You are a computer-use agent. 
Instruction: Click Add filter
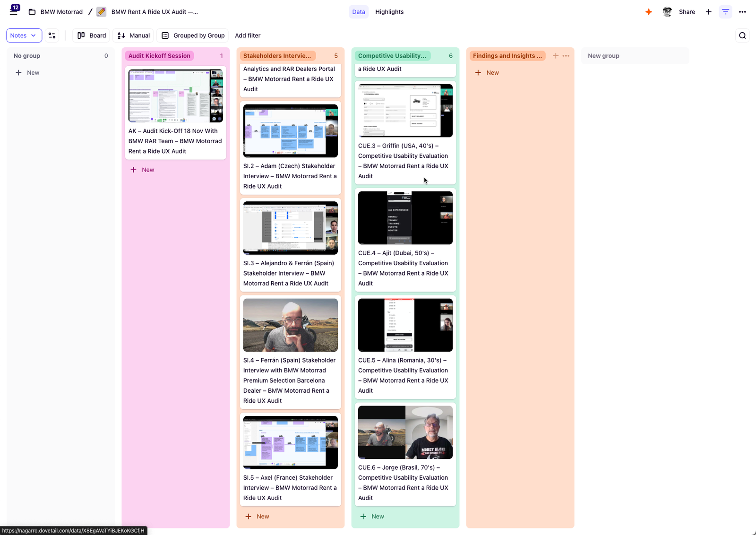(x=248, y=35)
